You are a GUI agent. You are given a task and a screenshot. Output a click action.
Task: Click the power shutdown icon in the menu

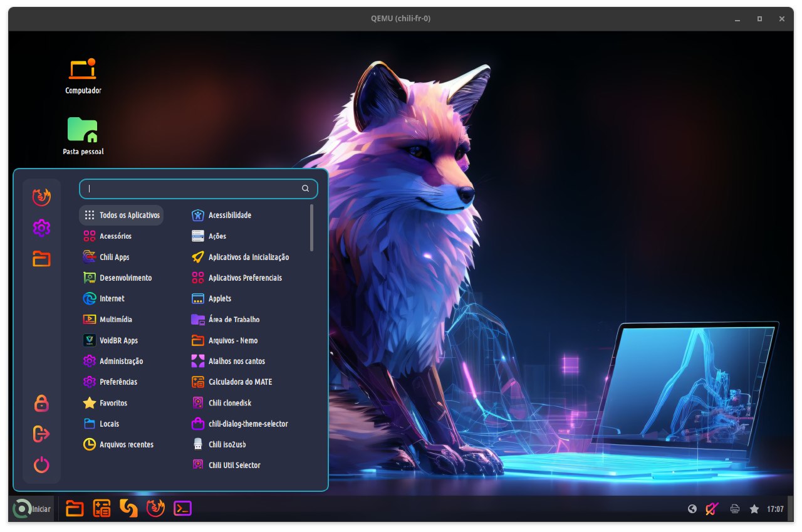pos(41,465)
